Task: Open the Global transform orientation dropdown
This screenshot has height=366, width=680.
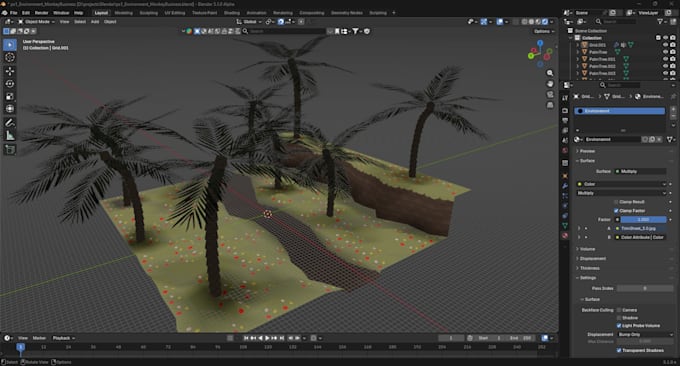Action: coord(249,22)
